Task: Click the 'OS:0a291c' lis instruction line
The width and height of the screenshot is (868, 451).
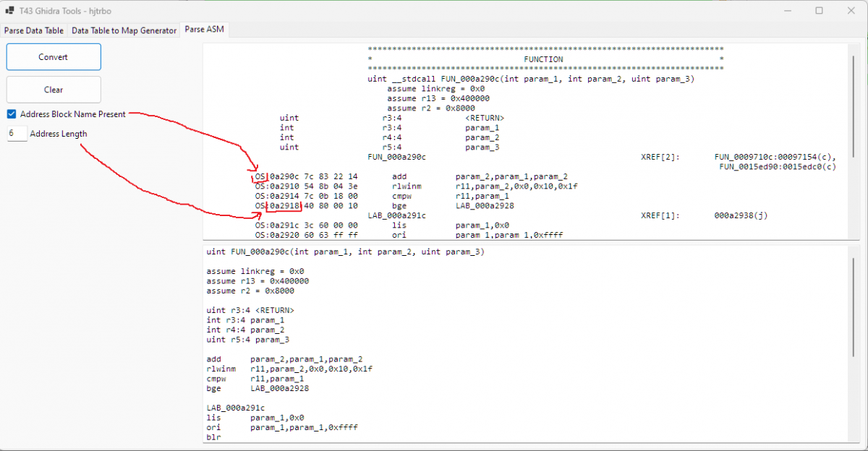Action: (x=383, y=225)
